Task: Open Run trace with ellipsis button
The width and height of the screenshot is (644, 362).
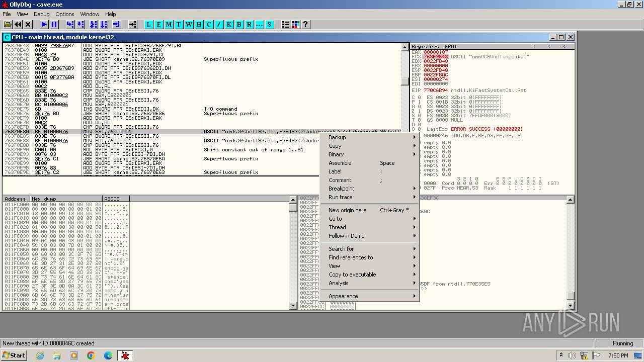Action: (x=259, y=24)
